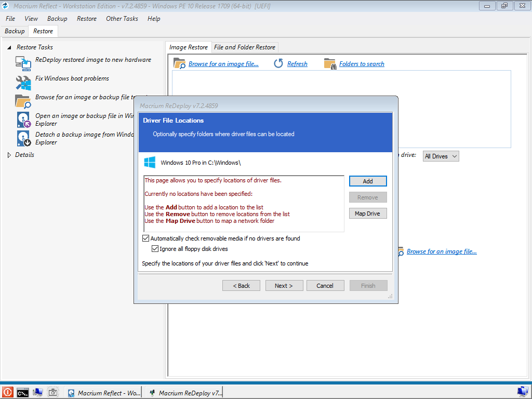Click the camera screenshot icon in the taskbar

point(53,393)
